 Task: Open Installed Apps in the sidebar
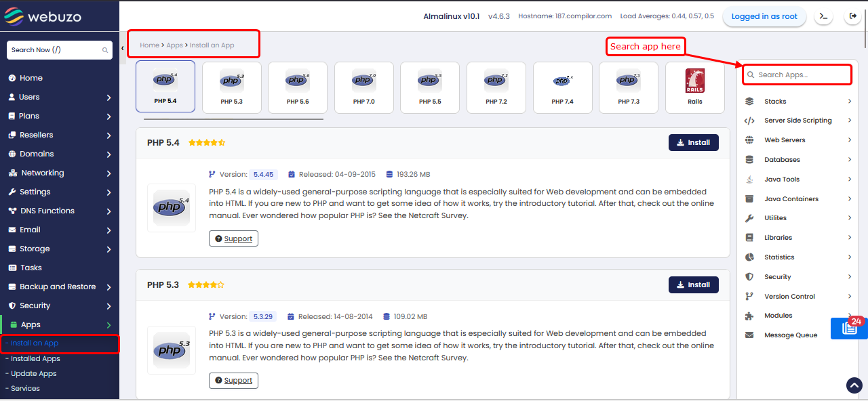coord(35,359)
